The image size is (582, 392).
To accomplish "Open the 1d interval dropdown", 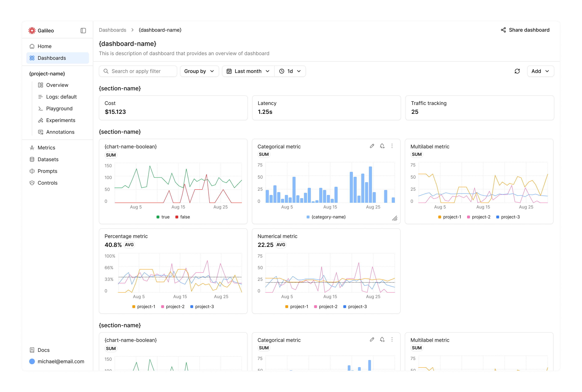I will point(290,71).
